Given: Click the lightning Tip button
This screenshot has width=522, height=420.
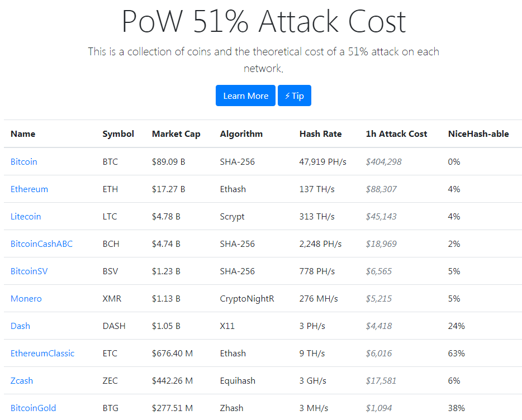Looking at the screenshot, I should 295,96.
